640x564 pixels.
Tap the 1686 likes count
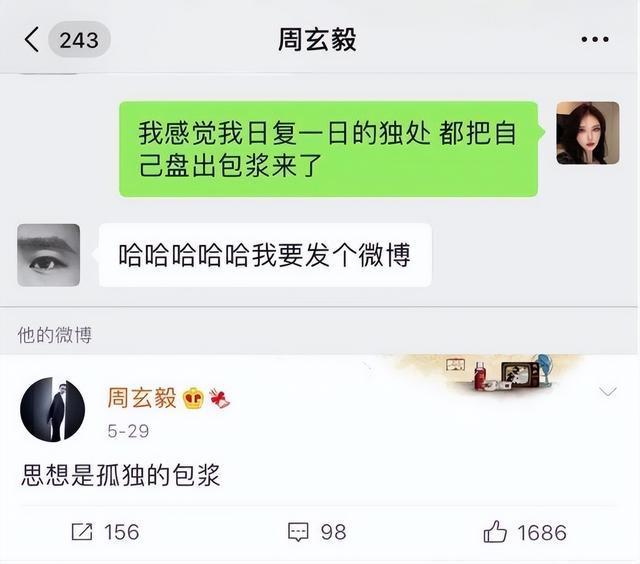542,533
